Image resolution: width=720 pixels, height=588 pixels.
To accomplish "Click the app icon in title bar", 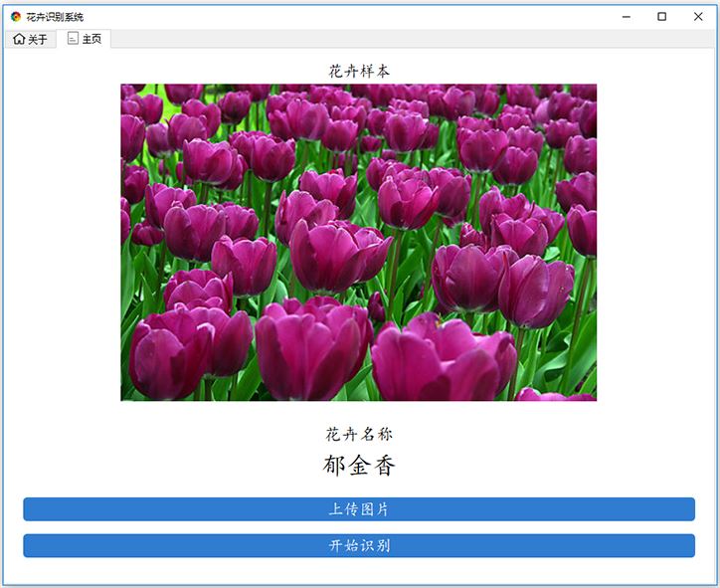I will 16,17.
